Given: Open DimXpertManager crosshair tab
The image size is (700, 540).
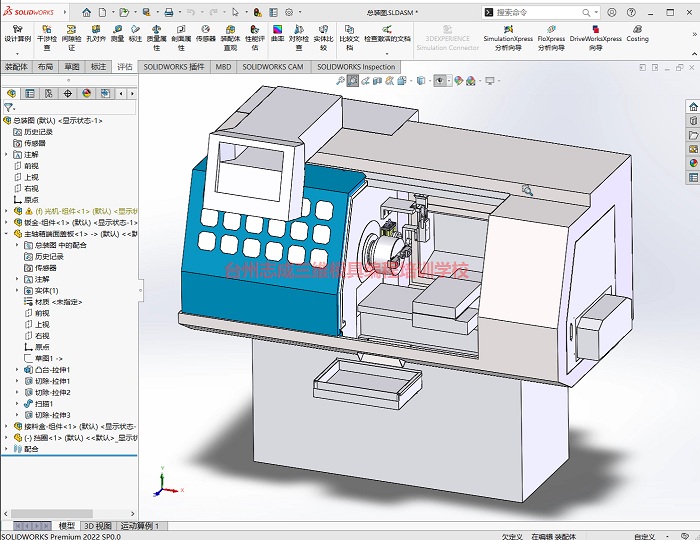Looking at the screenshot, I should tap(67, 93).
